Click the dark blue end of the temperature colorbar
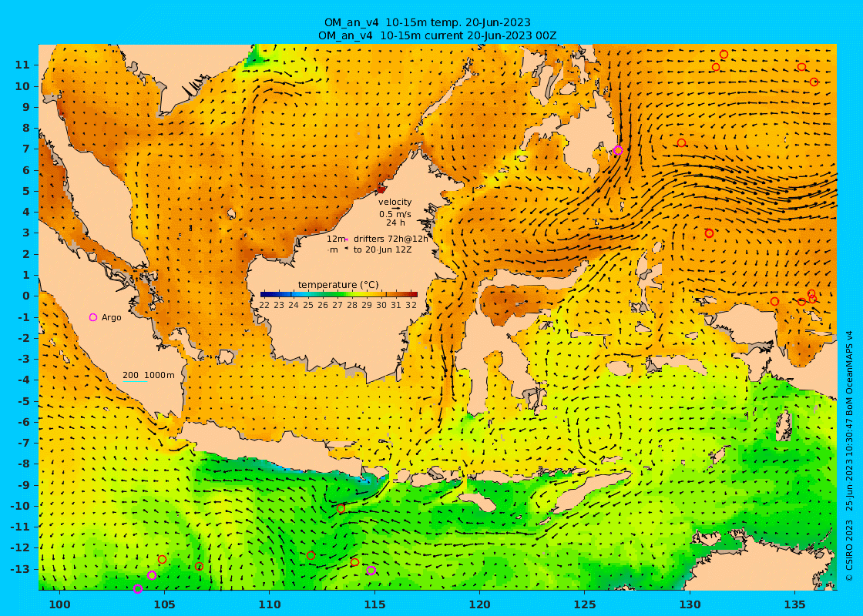This screenshot has width=863, height=616. point(264,294)
